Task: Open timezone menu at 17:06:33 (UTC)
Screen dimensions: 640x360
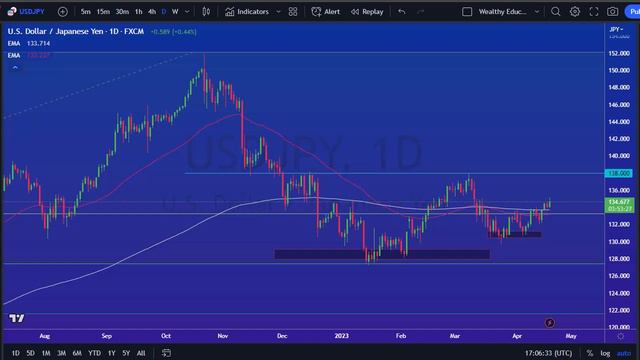Action: pos(548,353)
